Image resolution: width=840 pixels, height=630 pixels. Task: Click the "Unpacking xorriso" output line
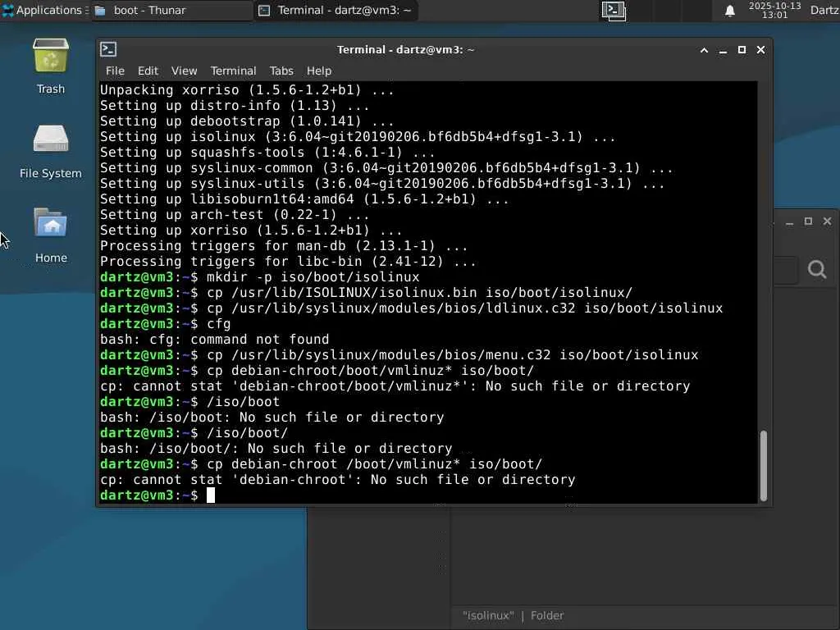click(247, 90)
